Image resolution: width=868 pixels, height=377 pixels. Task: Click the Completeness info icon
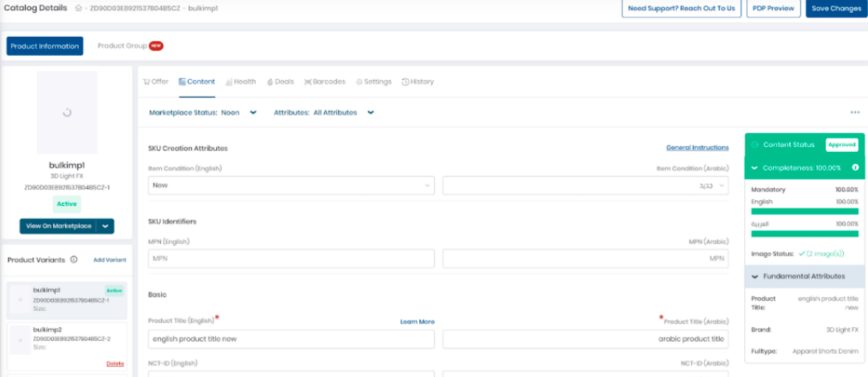pyautogui.click(x=855, y=167)
